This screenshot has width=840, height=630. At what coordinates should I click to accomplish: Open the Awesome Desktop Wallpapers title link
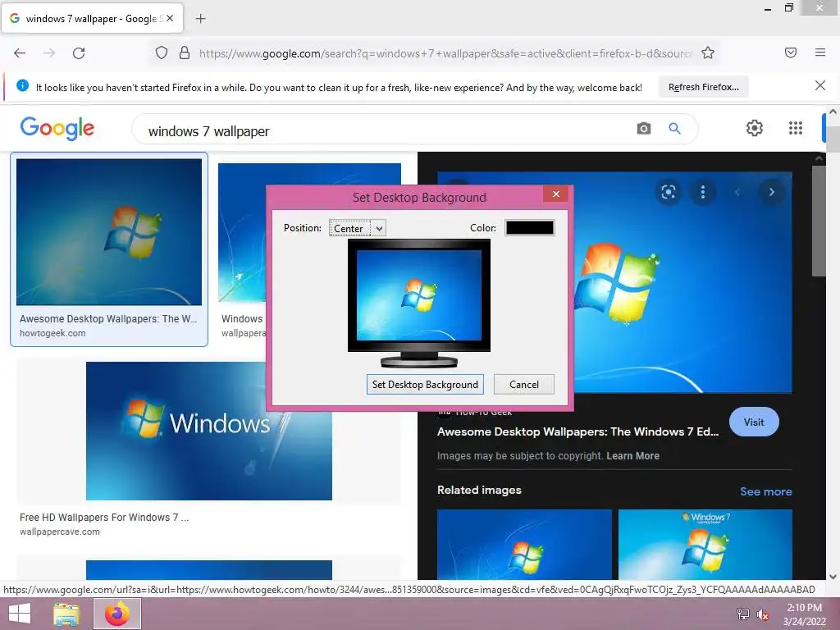(577, 431)
